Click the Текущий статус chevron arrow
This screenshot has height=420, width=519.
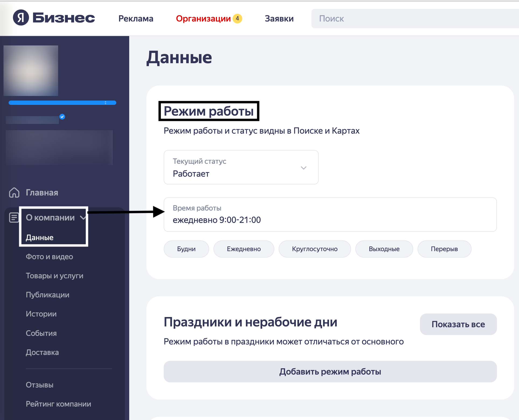pyautogui.click(x=303, y=168)
